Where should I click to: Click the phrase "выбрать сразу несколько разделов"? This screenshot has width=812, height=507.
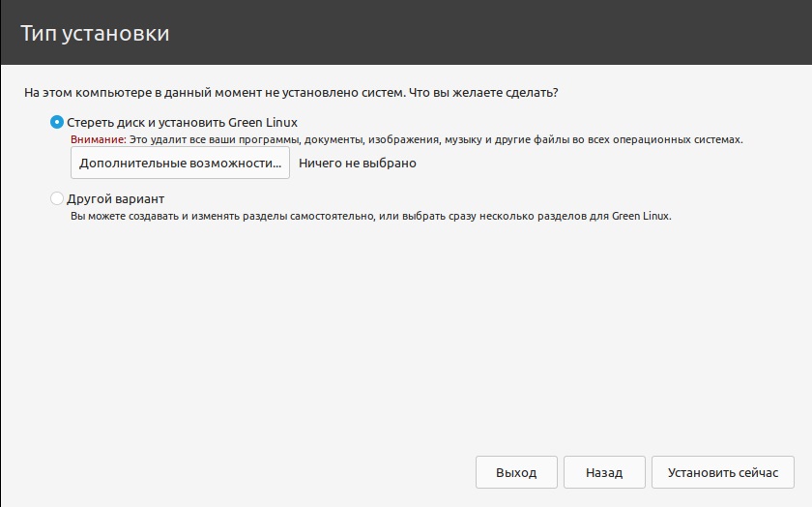(x=491, y=216)
